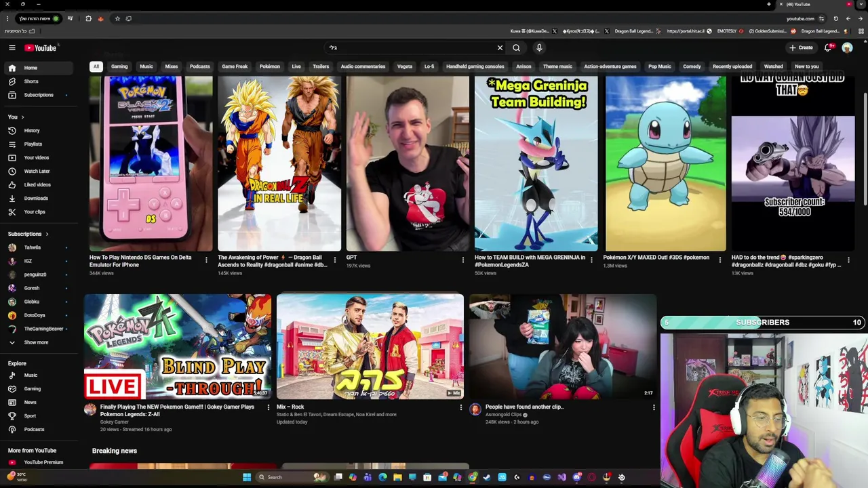This screenshot has width=868, height=488.
Task: Open Liked videos in the sidebar
Action: 37,184
